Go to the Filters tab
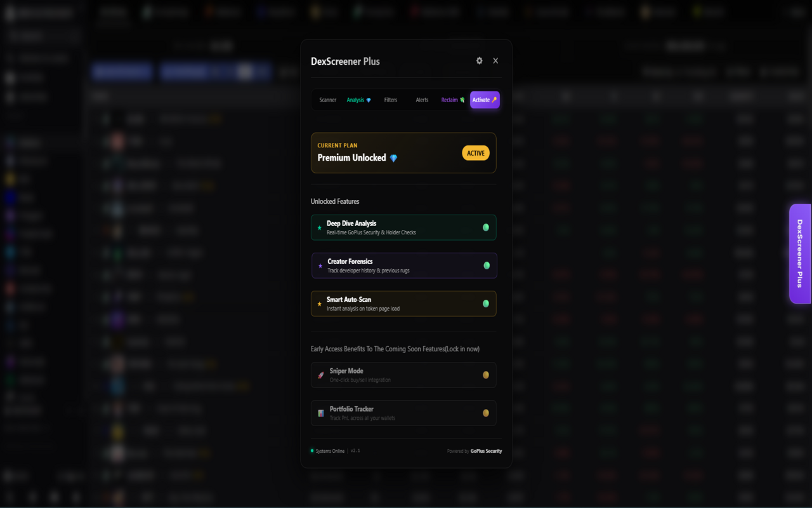812x508 pixels. pos(391,100)
